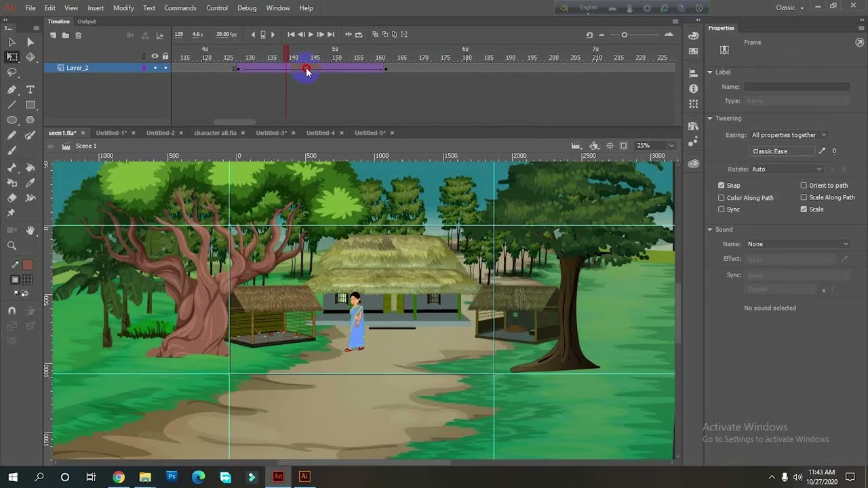Viewport: 868px width, 488px height.
Task: Adjust the timeline zoom slider handle
Action: click(x=625, y=35)
